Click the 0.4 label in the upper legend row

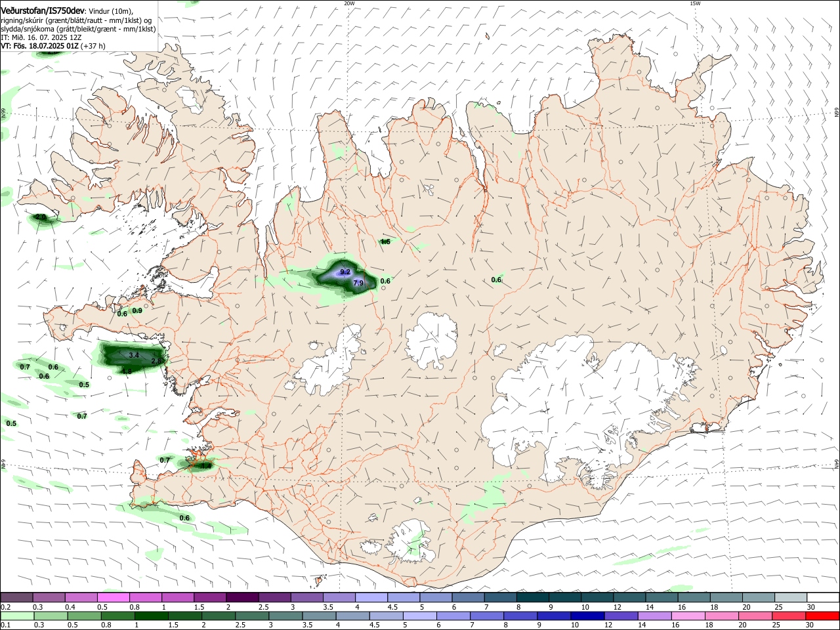tap(70, 607)
